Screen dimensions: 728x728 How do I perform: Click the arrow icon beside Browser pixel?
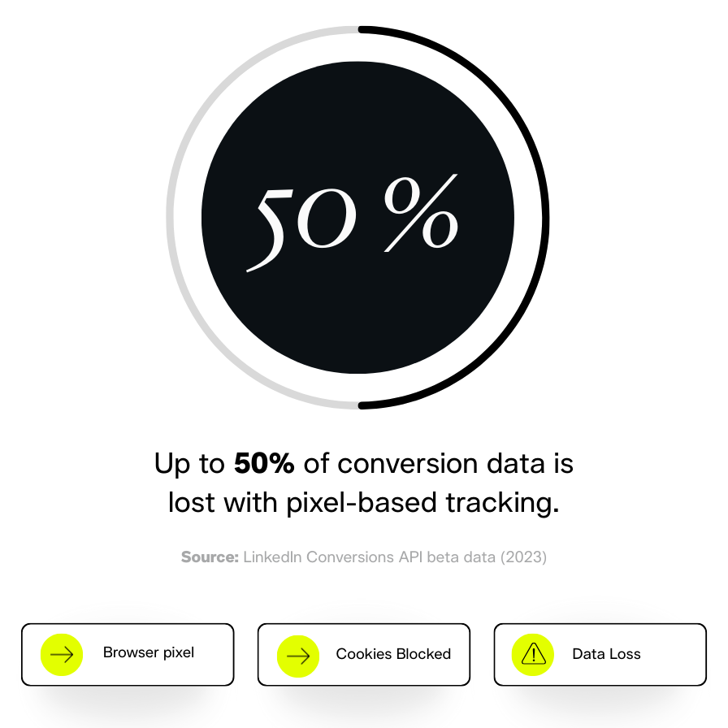[62, 654]
